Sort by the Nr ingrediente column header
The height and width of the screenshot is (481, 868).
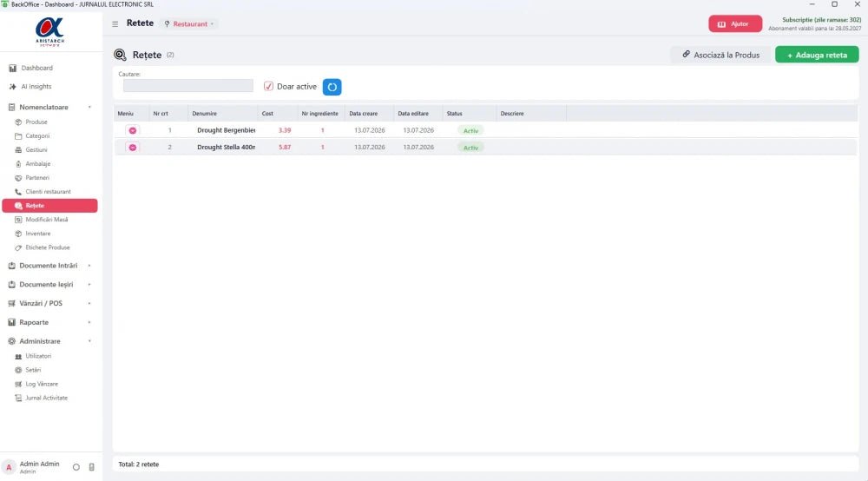pos(321,114)
